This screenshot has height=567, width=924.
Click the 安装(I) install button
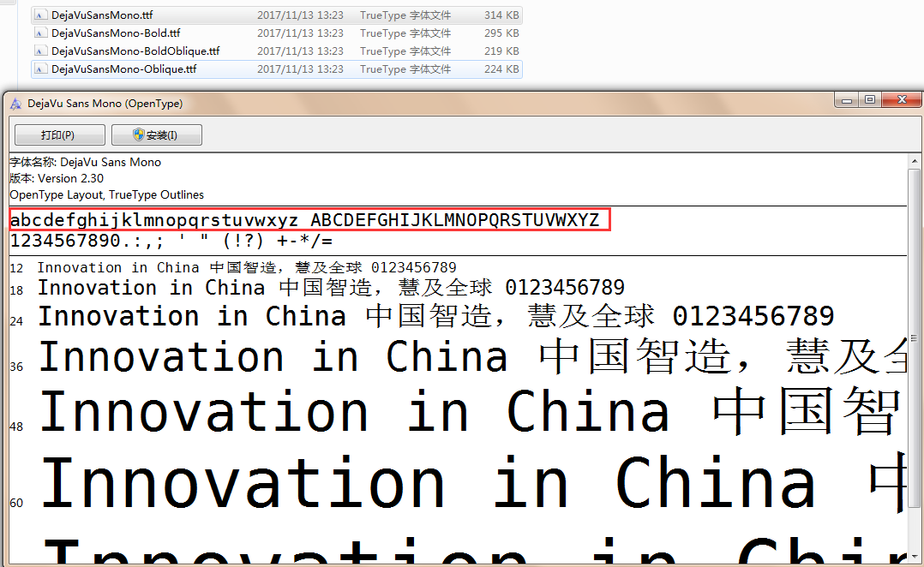tap(157, 134)
